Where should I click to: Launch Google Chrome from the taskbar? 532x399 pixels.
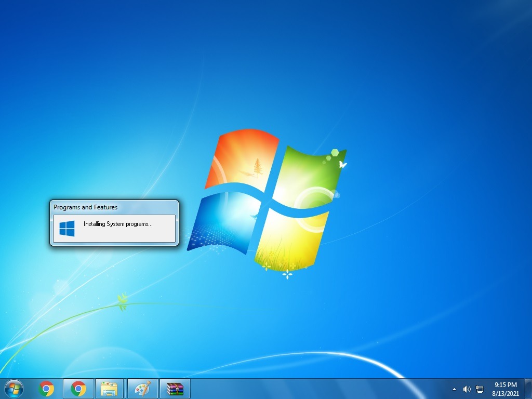pos(47,389)
